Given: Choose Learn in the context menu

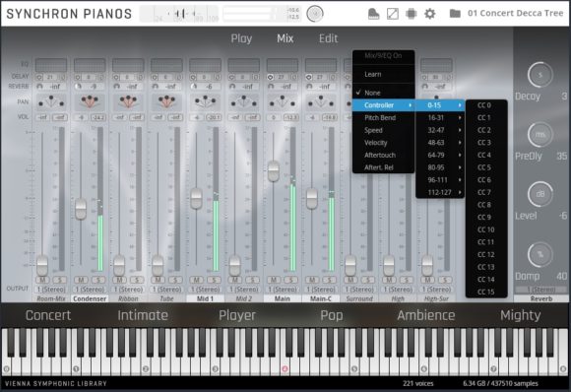Looking at the screenshot, I should (373, 74).
